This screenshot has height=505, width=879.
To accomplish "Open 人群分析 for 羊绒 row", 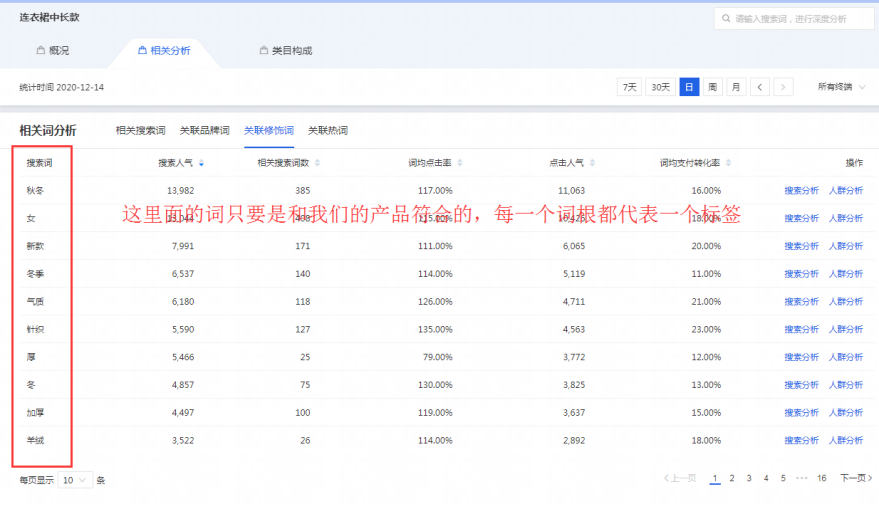I will 846,441.
